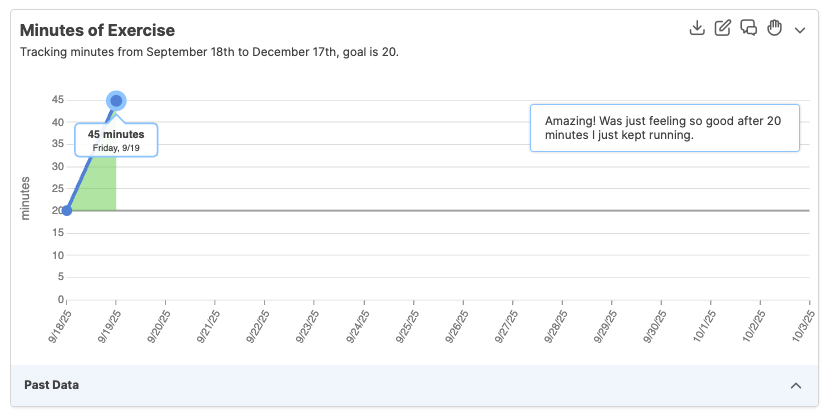Click the download chart icon
The width and height of the screenshot is (832, 417).
tap(698, 28)
